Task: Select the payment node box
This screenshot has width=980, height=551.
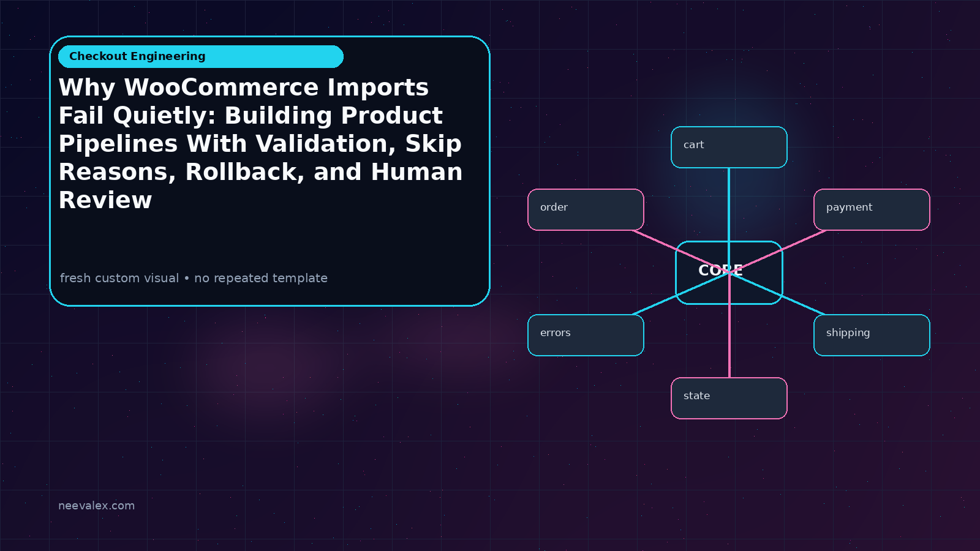Action: click(872, 209)
